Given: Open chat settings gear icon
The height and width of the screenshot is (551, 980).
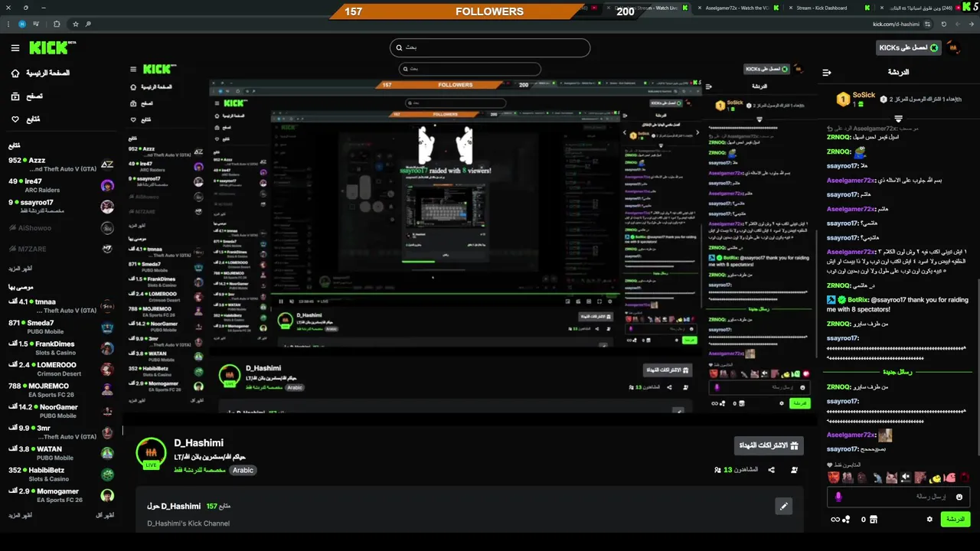Looking at the screenshot, I should coord(929,519).
